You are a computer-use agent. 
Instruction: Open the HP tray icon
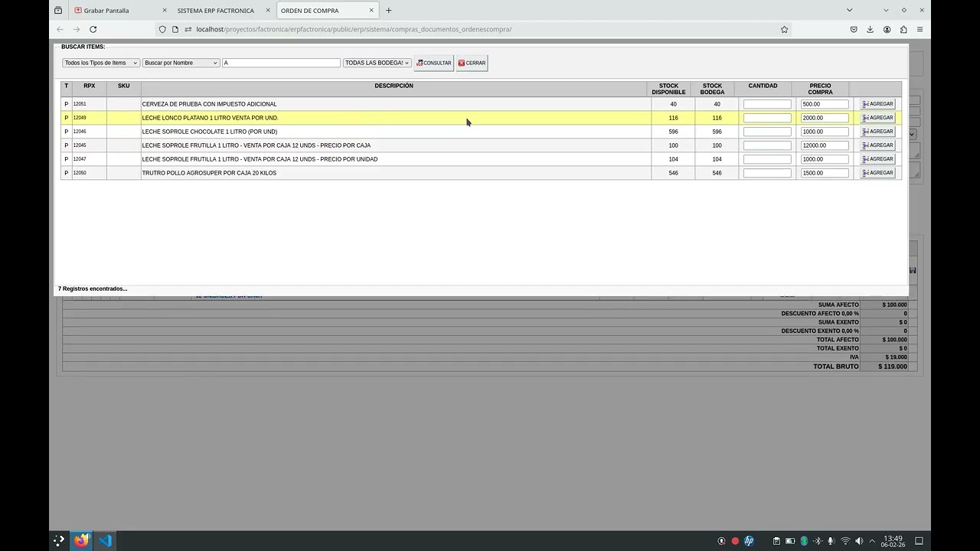point(749,541)
